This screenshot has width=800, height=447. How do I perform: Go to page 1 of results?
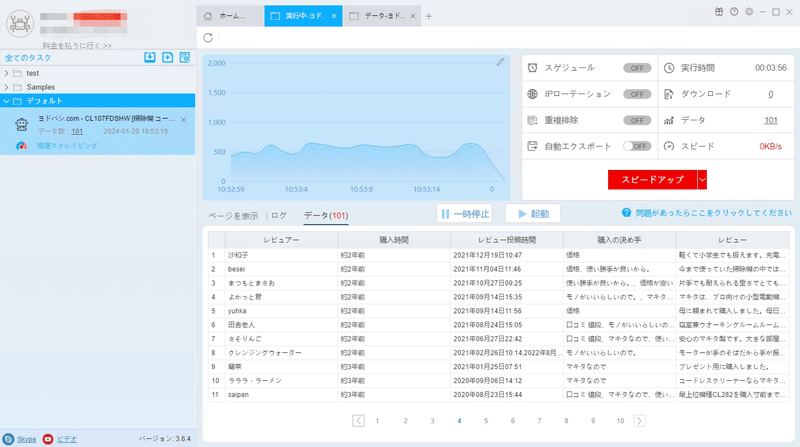[378, 421]
